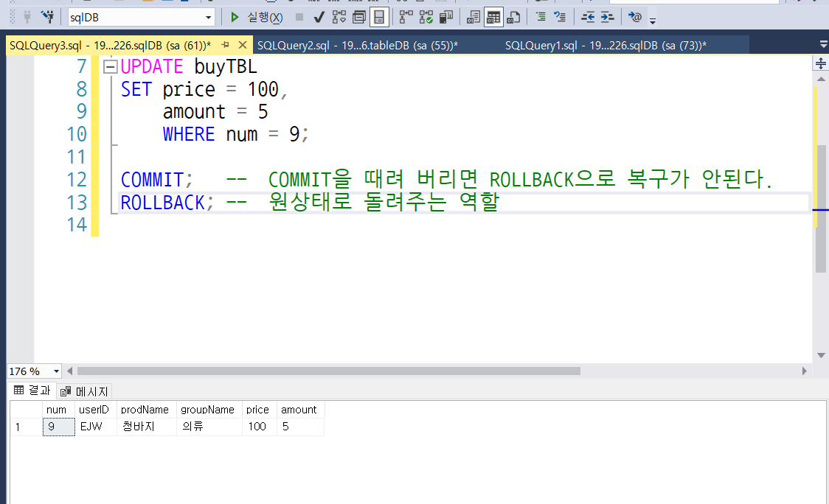Specify values for template parameters icon
This screenshot has height=504, width=829.
coord(634,18)
